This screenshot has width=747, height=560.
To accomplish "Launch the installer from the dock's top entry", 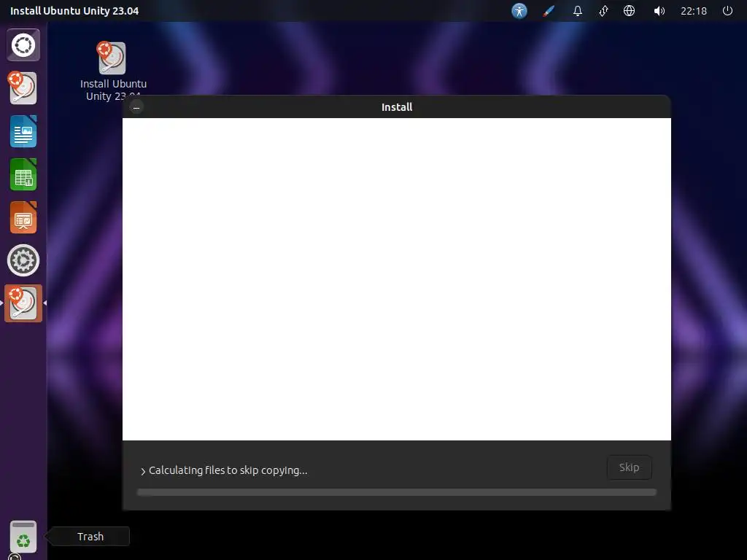I will click(23, 88).
